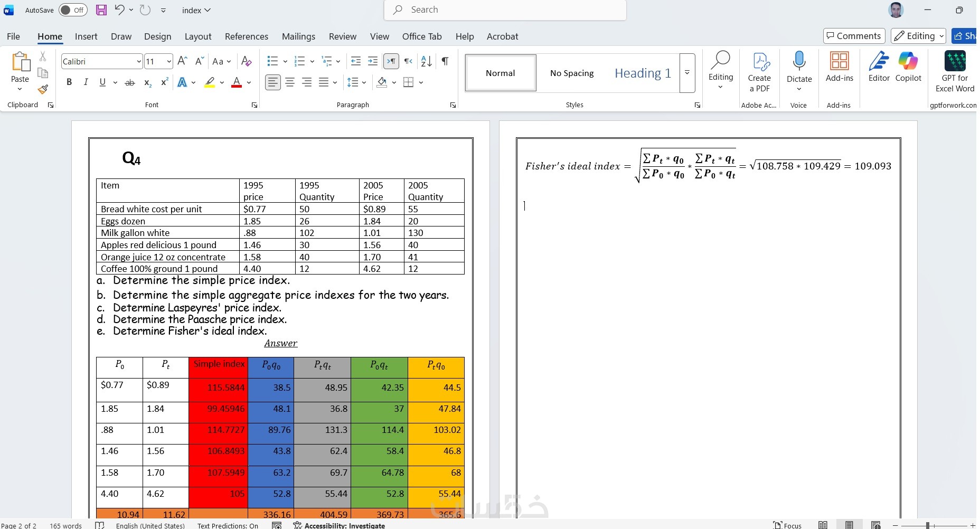Screen dimensions: 980x529
Task: Open the Add-ins gallery
Action: (x=839, y=67)
